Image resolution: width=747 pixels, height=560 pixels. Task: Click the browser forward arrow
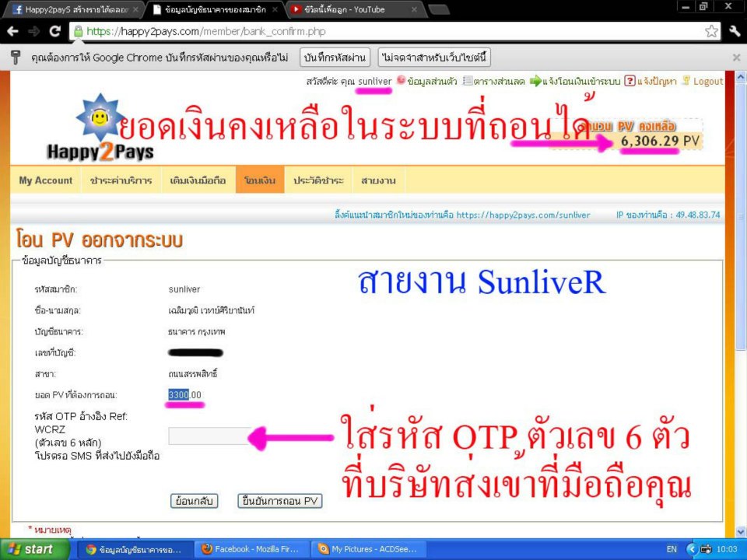33,31
